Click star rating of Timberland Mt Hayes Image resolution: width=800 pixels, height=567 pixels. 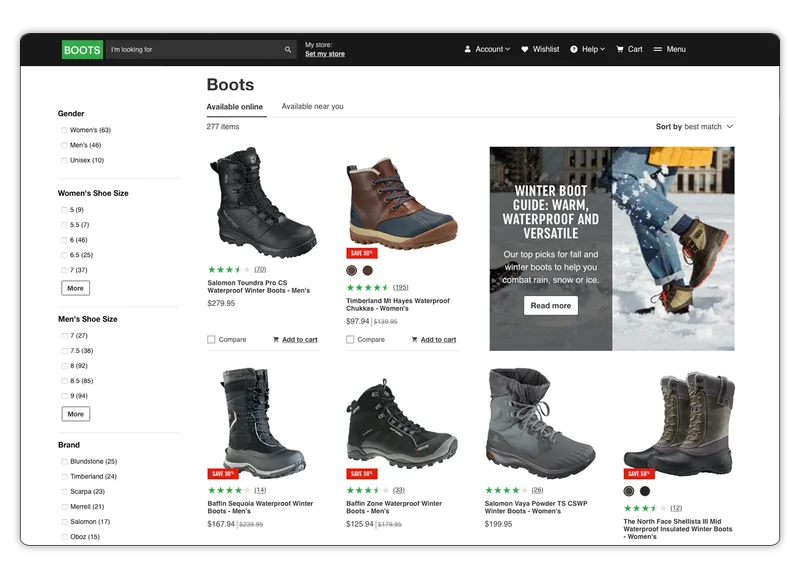point(368,287)
